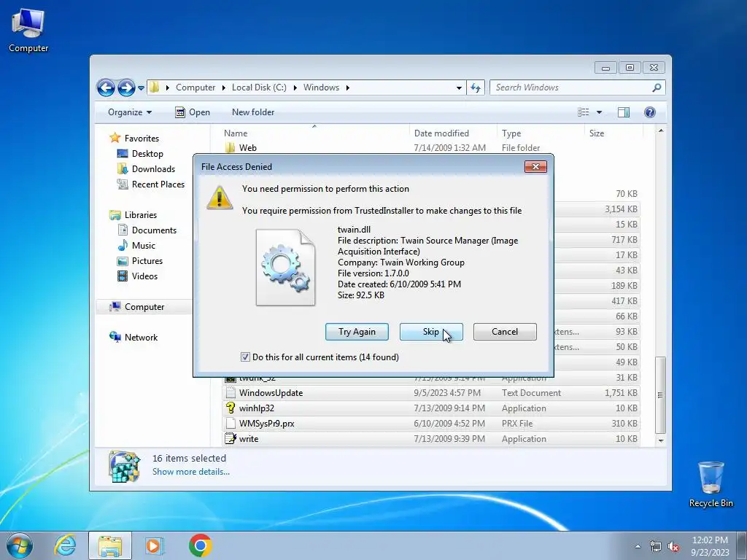The height and width of the screenshot is (560, 747).
Task: Uncheck Do this for all current items
Action: [245, 357]
